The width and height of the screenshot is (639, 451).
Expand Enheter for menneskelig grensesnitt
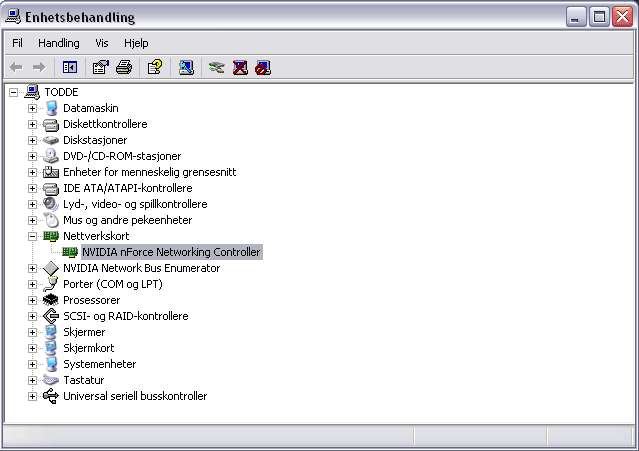pos(33,172)
